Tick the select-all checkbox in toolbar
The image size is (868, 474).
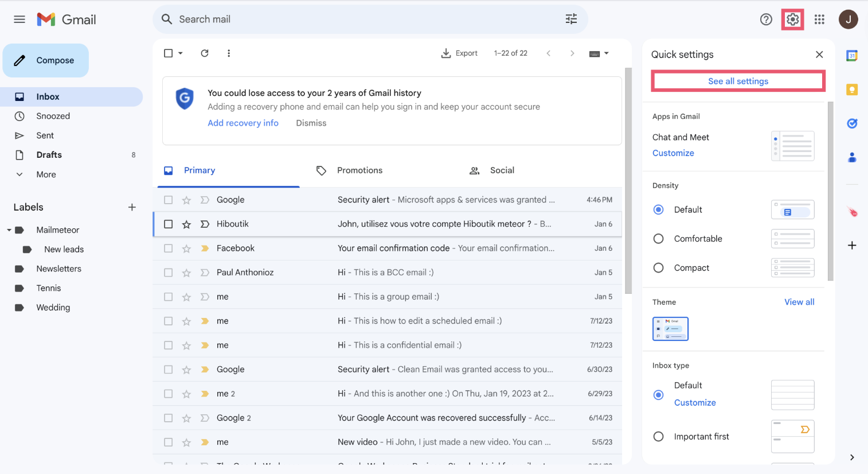coord(168,53)
